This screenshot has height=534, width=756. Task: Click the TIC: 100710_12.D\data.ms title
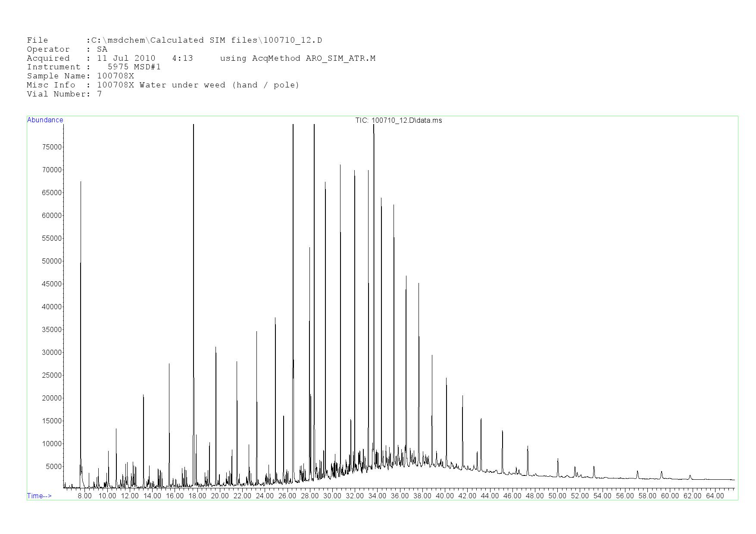tap(398, 121)
